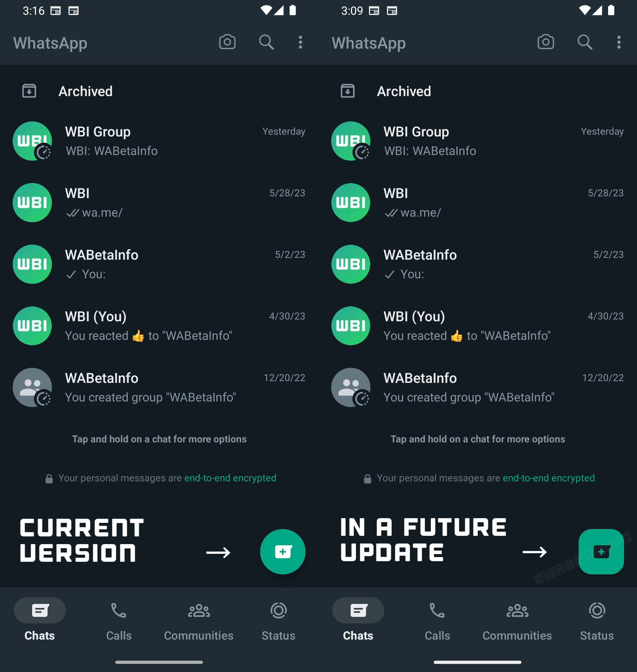Open camera in left WhatsApp screen
The height and width of the screenshot is (672, 637).
(227, 42)
